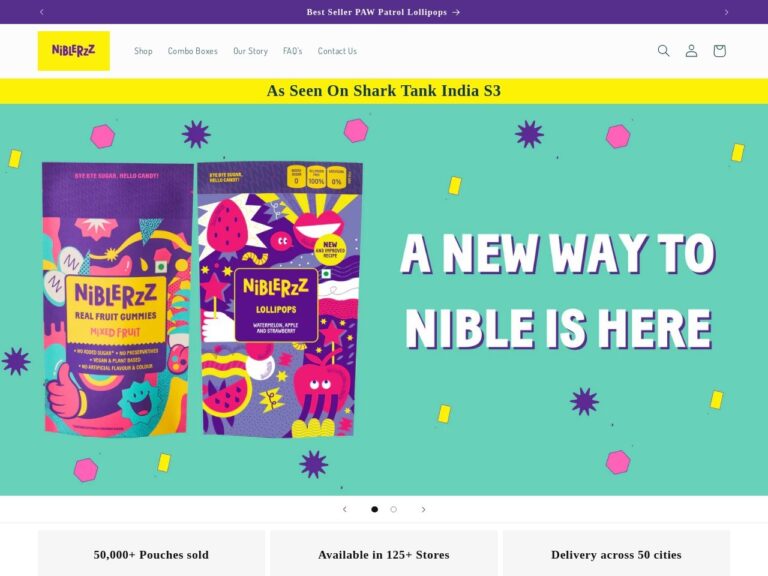Click the Niblerzz Lollipops pack image
The width and height of the screenshot is (768, 576).
tap(280, 299)
